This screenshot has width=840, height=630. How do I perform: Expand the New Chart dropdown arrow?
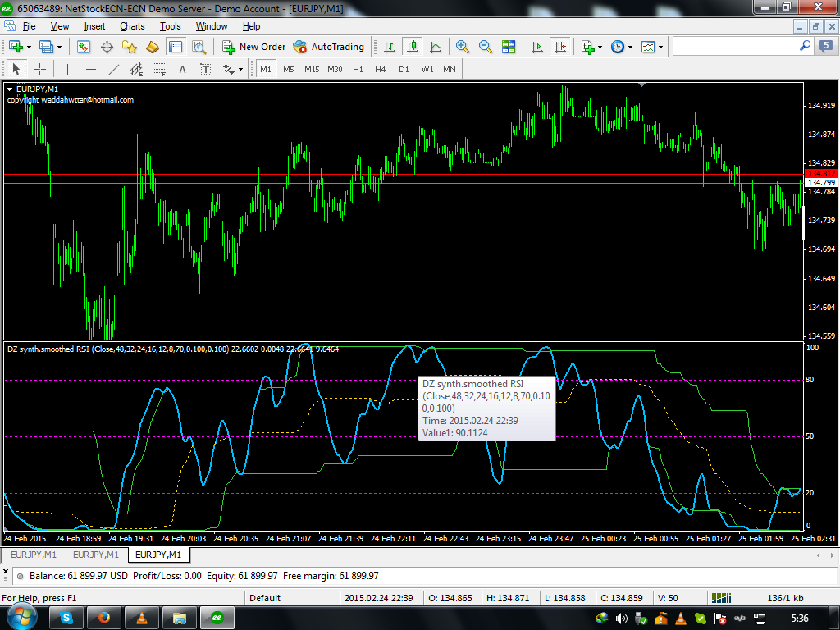click(31, 48)
